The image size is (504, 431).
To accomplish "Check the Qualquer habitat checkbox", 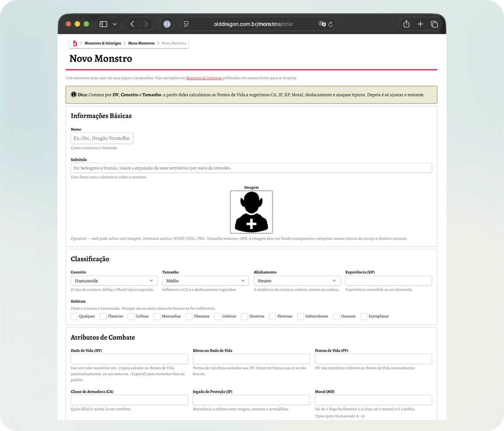I will coord(74,317).
